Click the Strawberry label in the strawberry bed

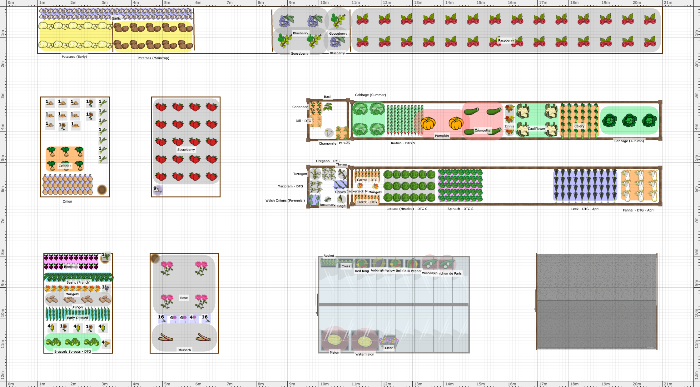click(186, 150)
